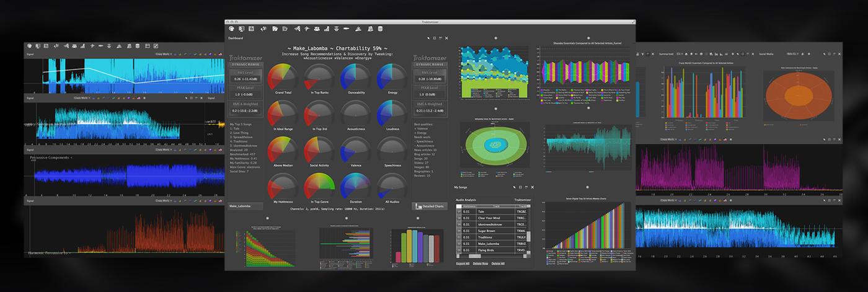Open Crazy World dropdown in top left Signal panel
The height and width of the screenshot is (292, 868).
(164, 54)
